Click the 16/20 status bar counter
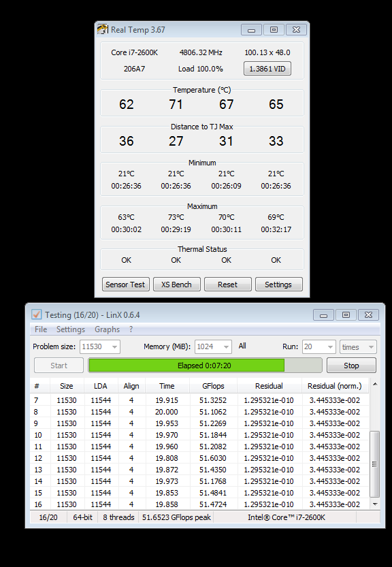This screenshot has height=567, width=392. tap(48, 517)
